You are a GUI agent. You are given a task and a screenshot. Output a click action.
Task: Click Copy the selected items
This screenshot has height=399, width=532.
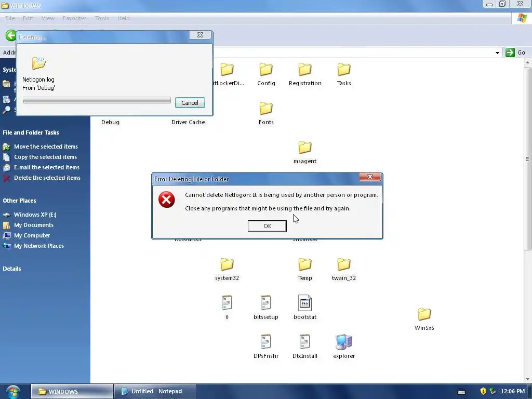click(46, 157)
